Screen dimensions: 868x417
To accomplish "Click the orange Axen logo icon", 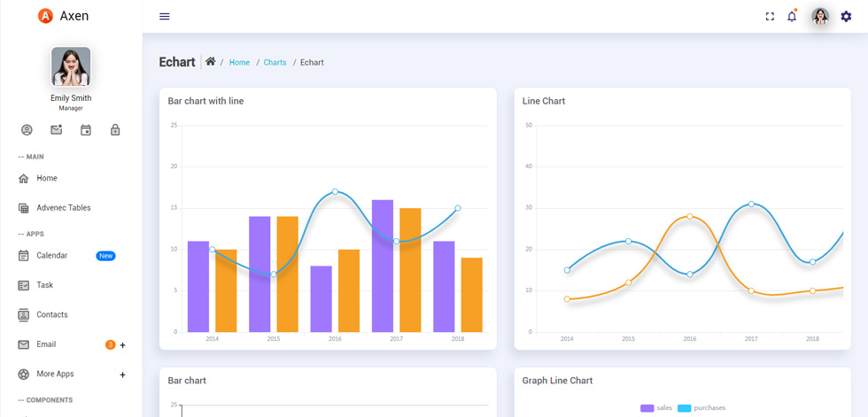I will tap(45, 16).
